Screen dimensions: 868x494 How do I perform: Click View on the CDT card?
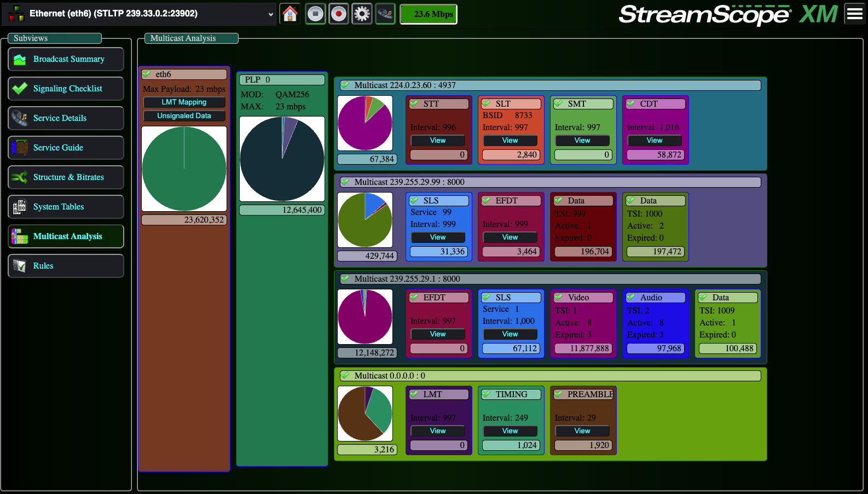coord(655,141)
